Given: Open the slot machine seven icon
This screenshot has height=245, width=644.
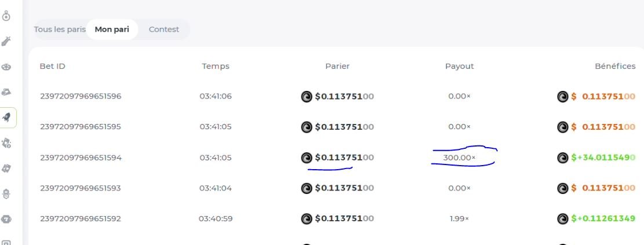Looking at the screenshot, I should [x=8, y=220].
